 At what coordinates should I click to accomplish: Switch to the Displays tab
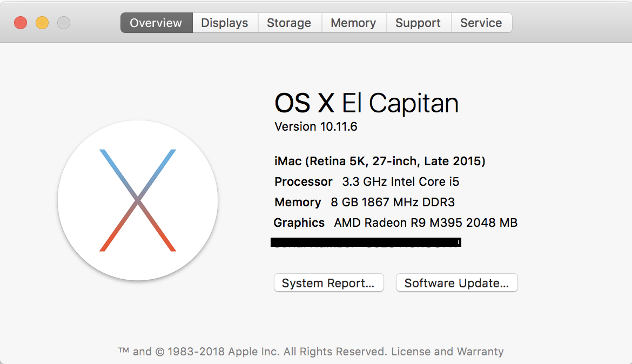tap(225, 23)
